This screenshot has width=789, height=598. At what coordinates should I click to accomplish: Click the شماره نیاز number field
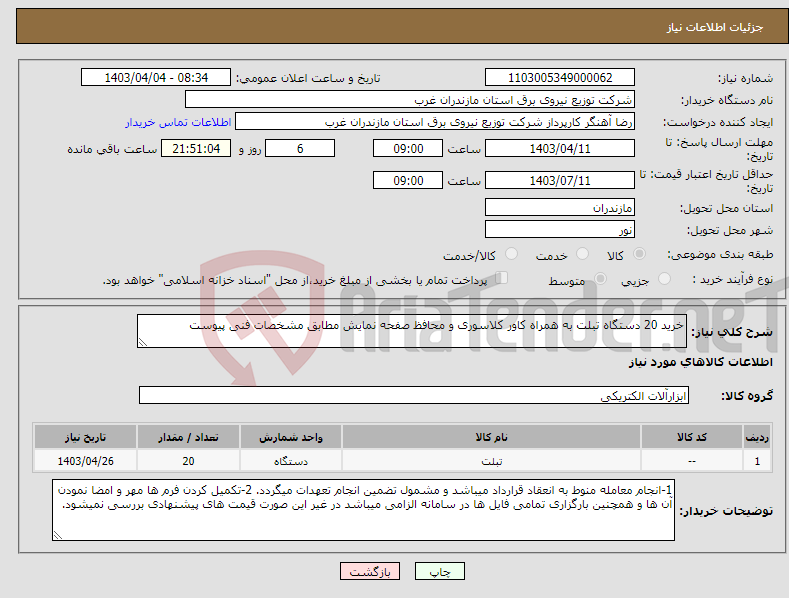(x=560, y=78)
